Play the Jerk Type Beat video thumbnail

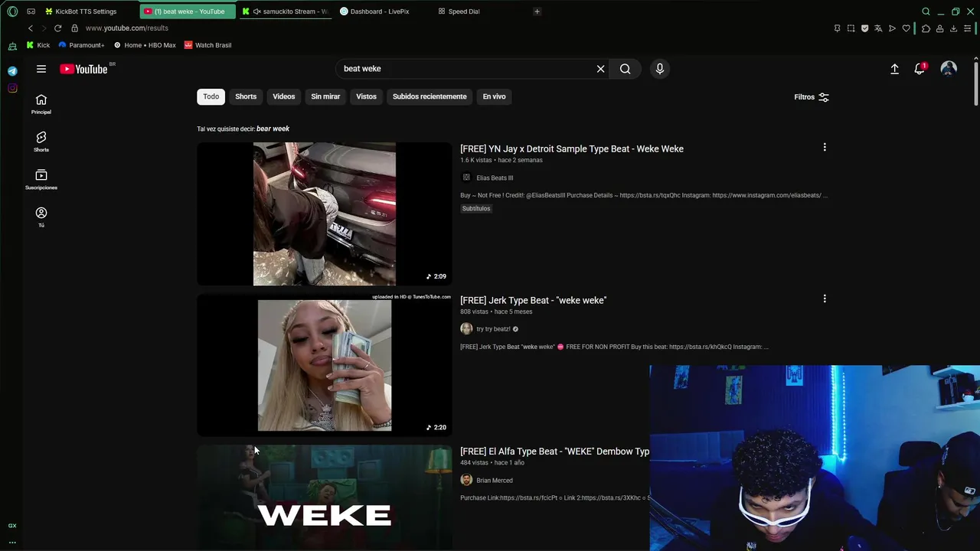point(324,365)
